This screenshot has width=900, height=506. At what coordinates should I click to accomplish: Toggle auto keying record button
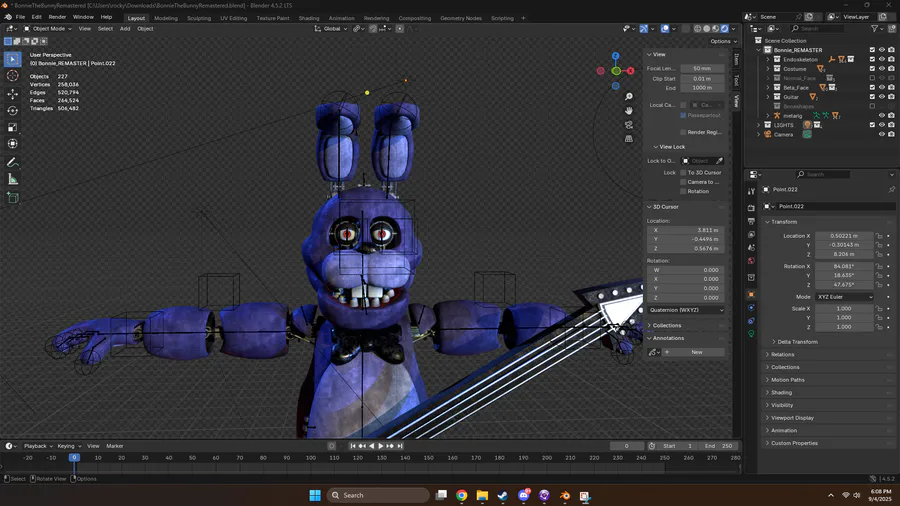[332, 446]
